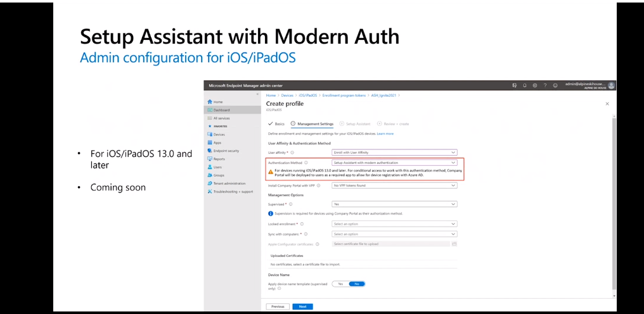644x314 pixels.
Task: Open the Sync with computers dropdown
Action: (394, 234)
